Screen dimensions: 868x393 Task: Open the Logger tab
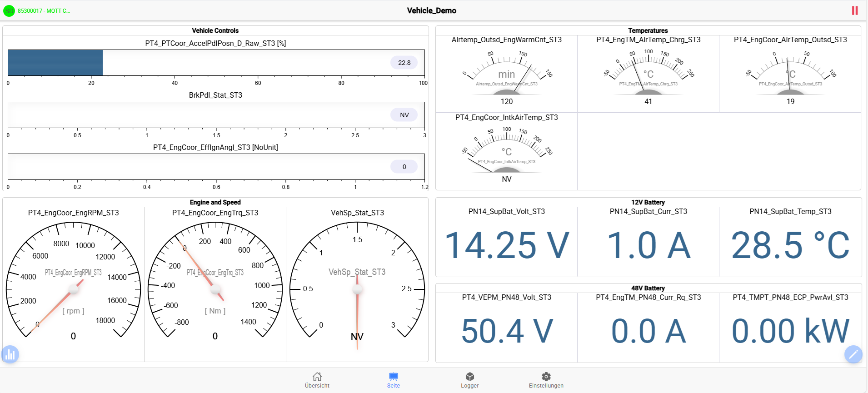tap(470, 380)
